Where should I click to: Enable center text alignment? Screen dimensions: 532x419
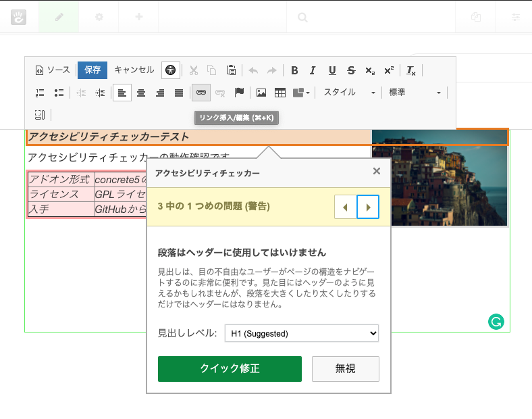pyautogui.click(x=141, y=93)
